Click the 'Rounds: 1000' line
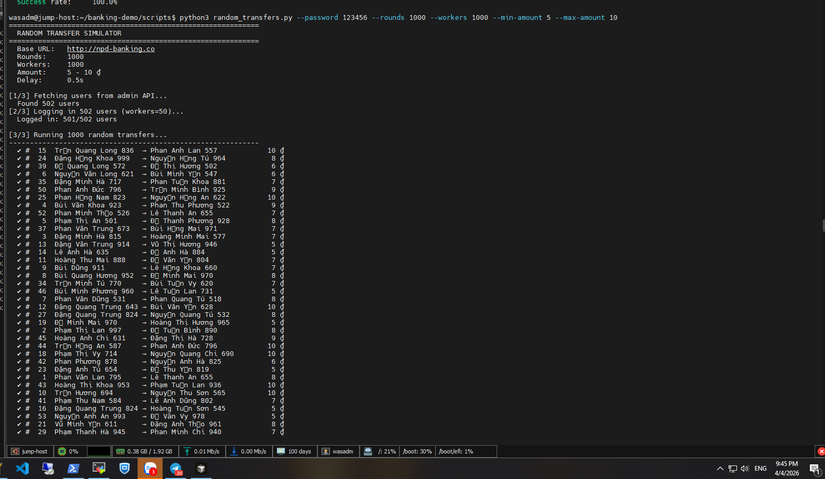The image size is (825, 479). coord(50,56)
